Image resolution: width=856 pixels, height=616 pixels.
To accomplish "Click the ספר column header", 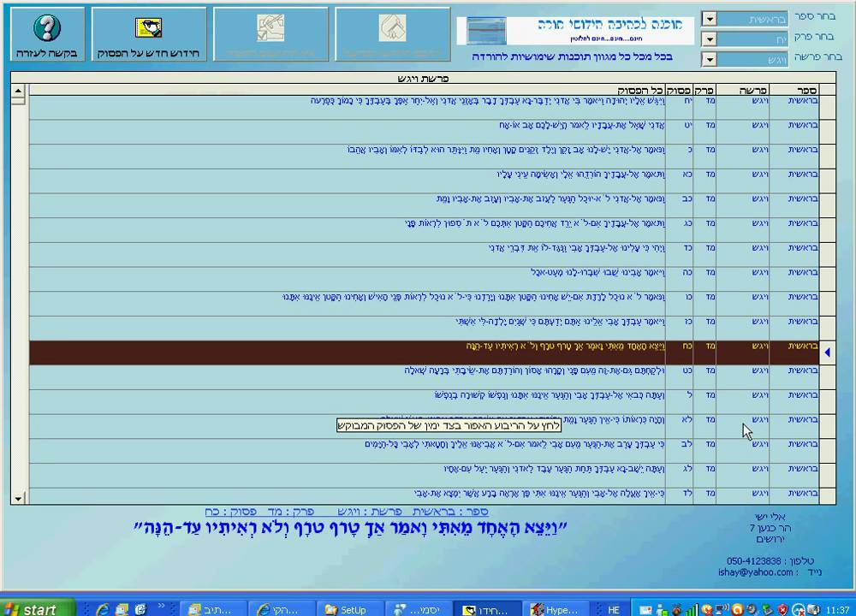I will [794, 90].
